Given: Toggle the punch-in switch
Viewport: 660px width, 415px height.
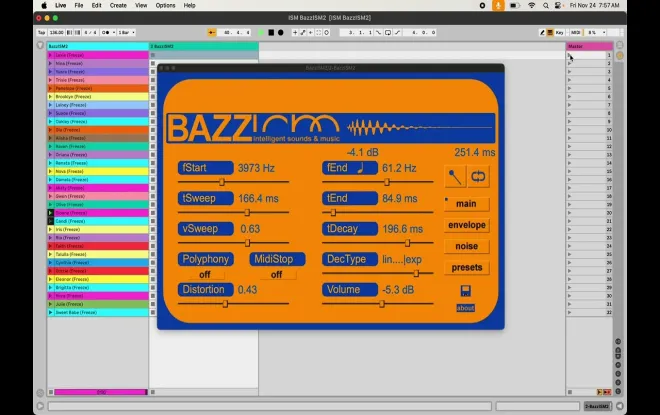Looking at the screenshot, I should (x=378, y=32).
